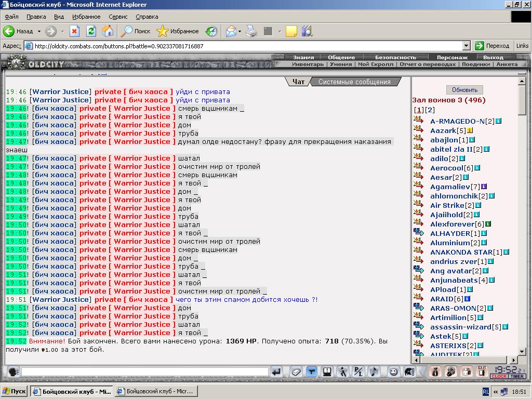532x399 pixels.
Task: Open the History clock icon
Action: 211,31
